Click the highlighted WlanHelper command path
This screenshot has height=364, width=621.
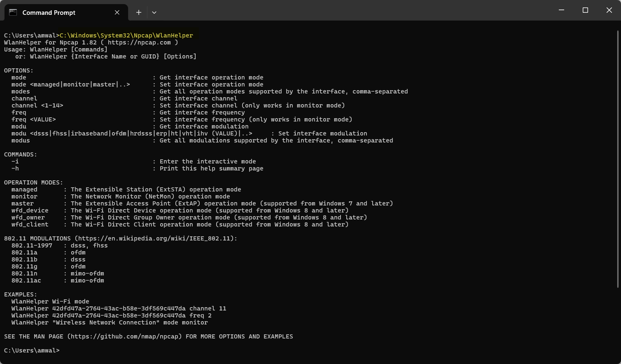(126, 35)
